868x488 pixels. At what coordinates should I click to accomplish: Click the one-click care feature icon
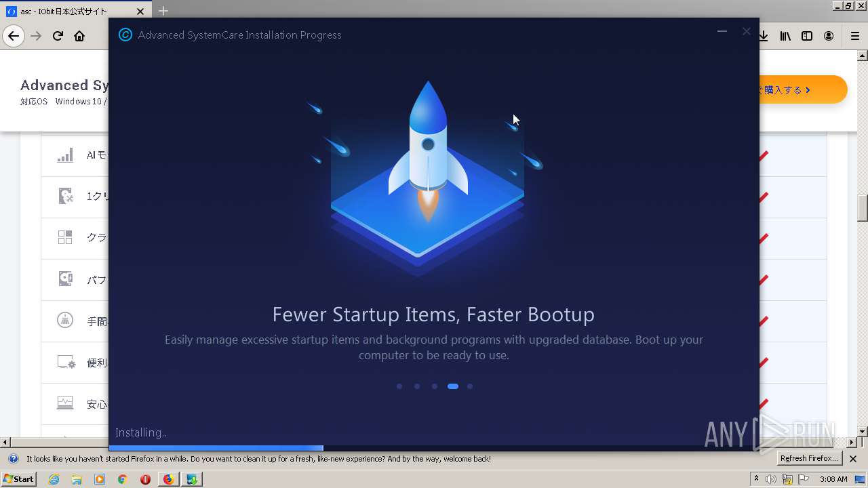[x=65, y=197]
